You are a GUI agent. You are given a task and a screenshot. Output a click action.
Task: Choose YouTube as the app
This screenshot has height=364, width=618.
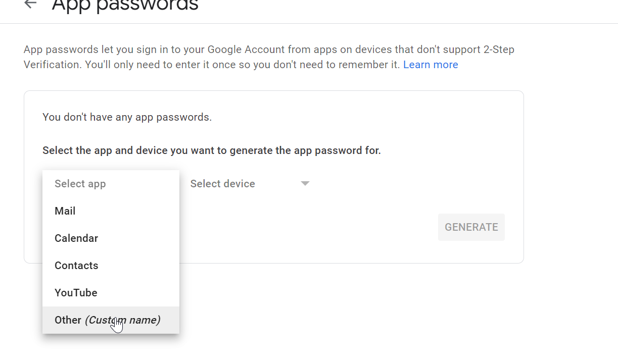111,293
